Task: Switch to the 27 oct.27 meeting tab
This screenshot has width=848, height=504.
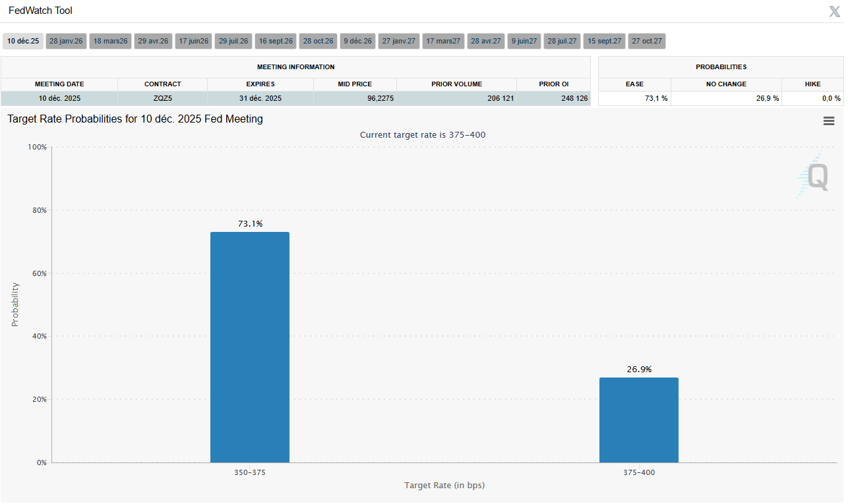Action: (x=646, y=42)
